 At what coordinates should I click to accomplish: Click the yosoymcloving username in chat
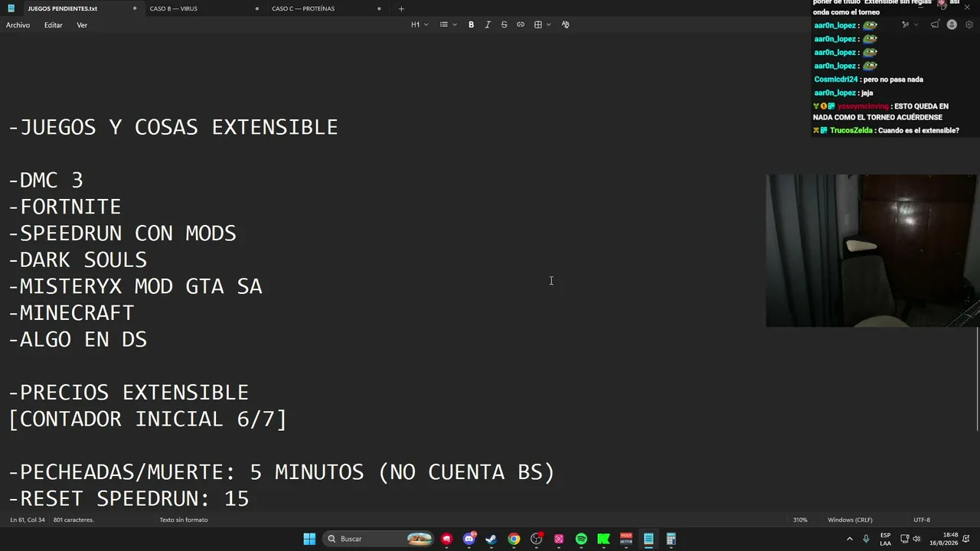pyautogui.click(x=863, y=106)
